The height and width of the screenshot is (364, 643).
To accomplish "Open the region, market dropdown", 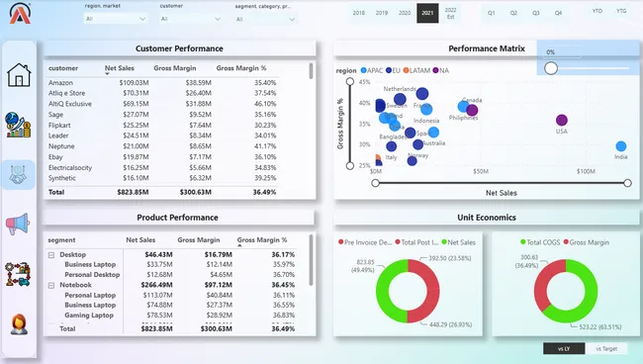I will [x=115, y=19].
